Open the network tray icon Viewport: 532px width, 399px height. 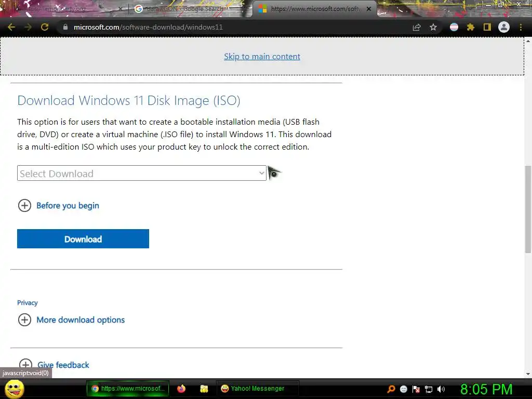click(429, 389)
